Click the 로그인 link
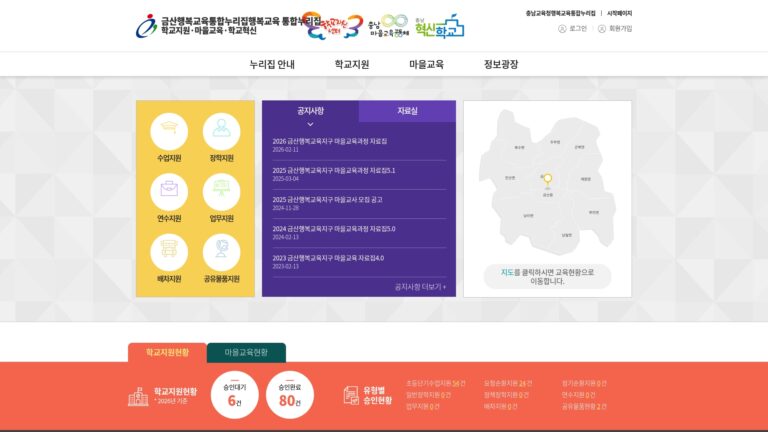This screenshot has width=768, height=432. [578, 29]
